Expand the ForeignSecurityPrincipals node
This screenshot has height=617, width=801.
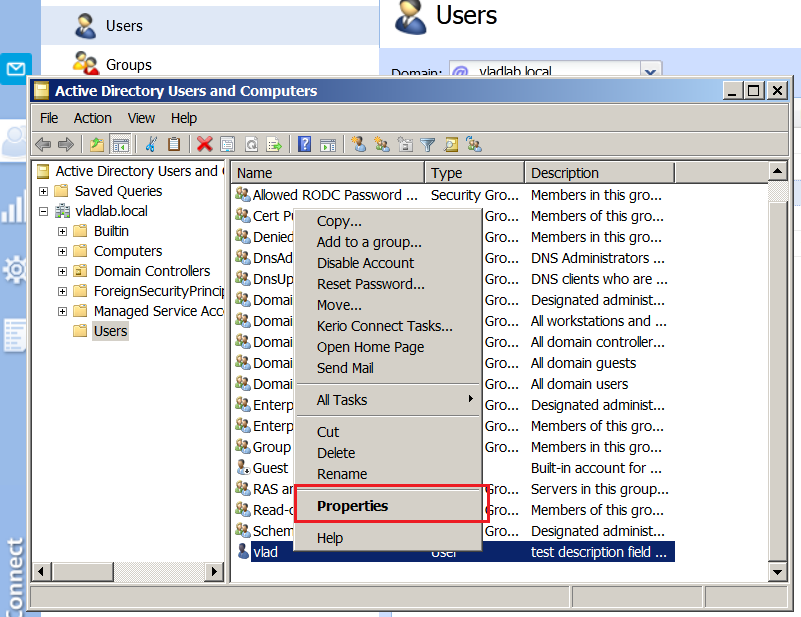62,292
